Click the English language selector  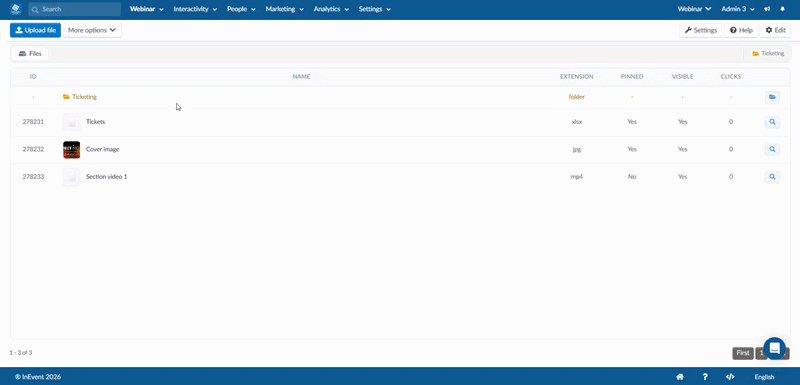764,377
